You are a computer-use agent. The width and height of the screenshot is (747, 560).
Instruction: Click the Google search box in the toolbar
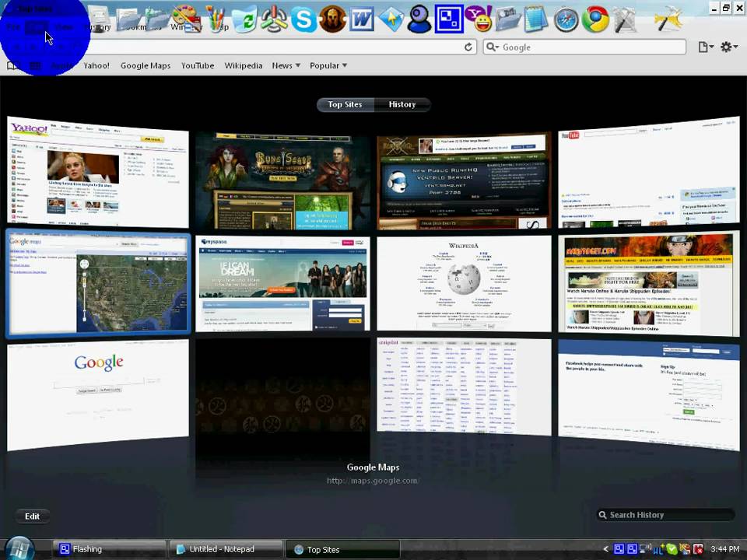point(585,47)
